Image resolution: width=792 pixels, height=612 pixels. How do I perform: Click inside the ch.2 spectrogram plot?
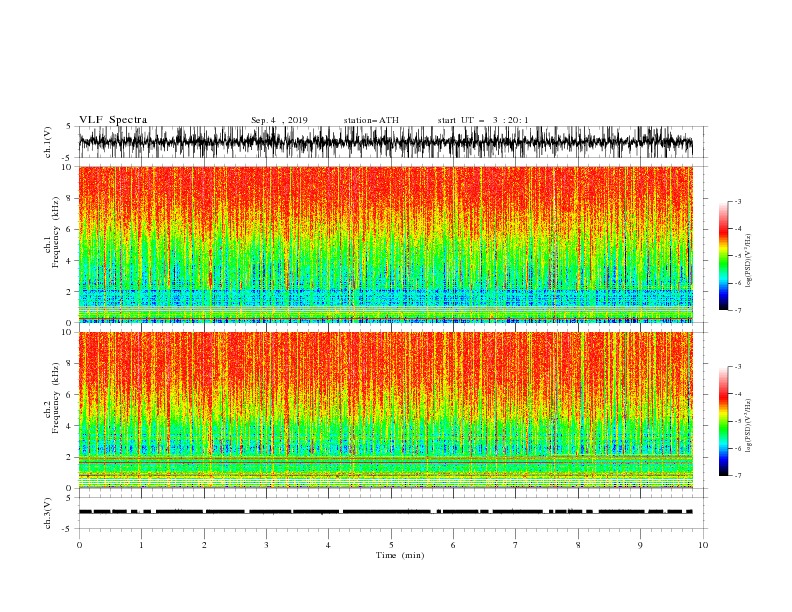click(386, 410)
